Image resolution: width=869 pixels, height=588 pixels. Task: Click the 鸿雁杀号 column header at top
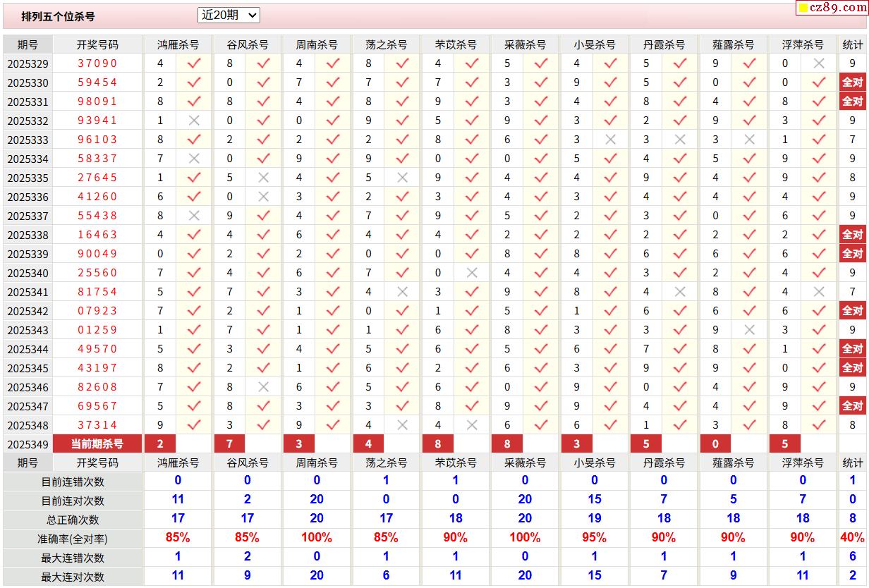tap(178, 44)
